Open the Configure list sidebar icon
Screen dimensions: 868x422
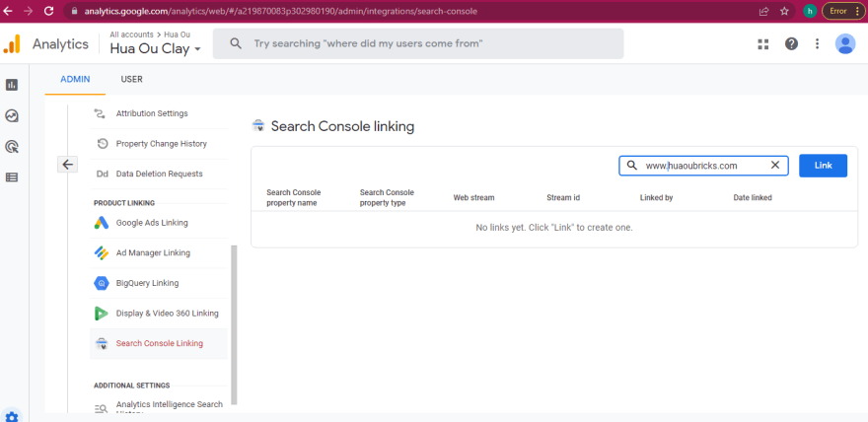(x=12, y=177)
